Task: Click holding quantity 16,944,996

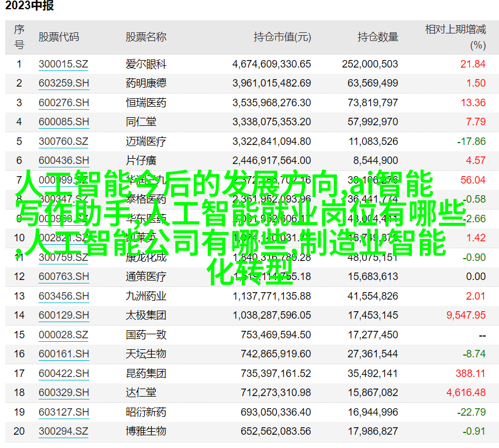Action: (373, 412)
